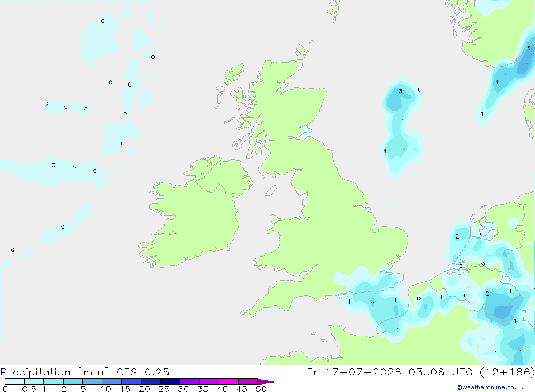Viewport: 535px width, 392px height.
Task: Select the 20–25 mm dark blue swatch
Action: (151, 381)
